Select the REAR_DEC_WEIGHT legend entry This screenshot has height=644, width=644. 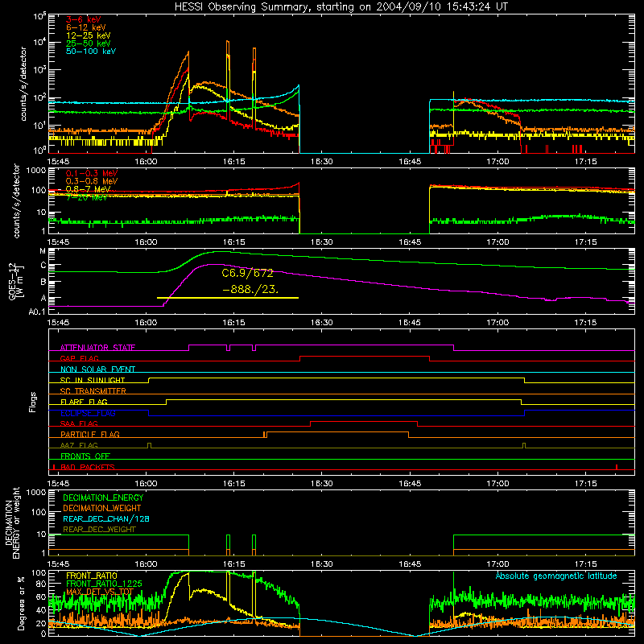(99, 530)
